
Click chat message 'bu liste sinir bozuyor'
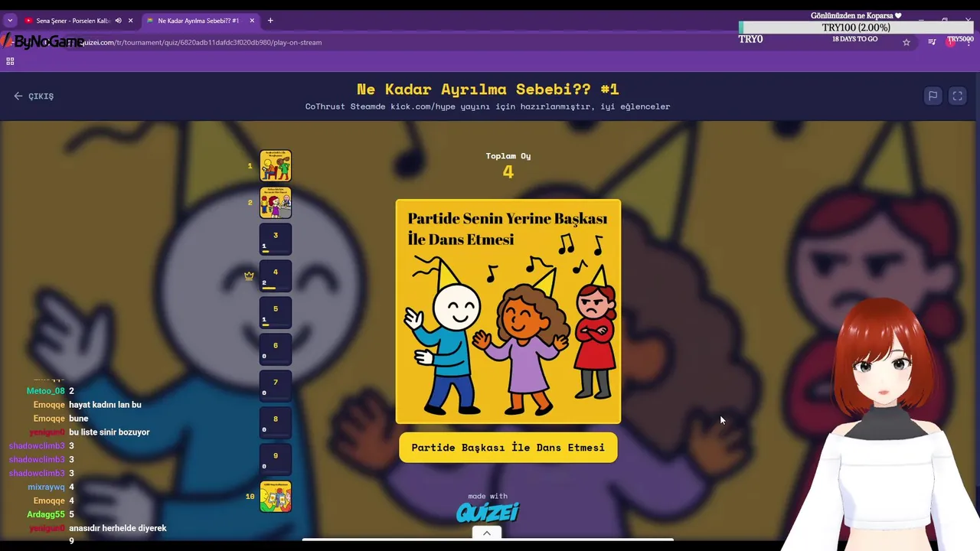click(109, 432)
